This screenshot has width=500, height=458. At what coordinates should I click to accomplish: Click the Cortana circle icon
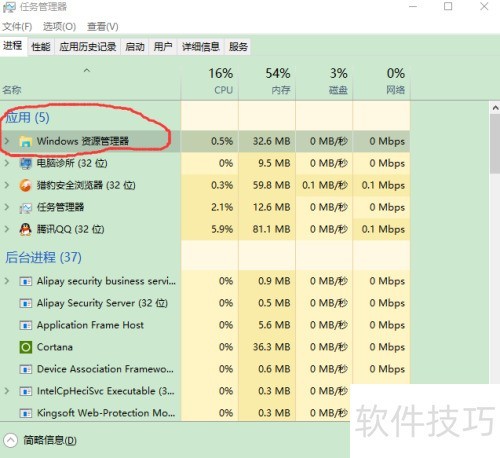[26, 347]
